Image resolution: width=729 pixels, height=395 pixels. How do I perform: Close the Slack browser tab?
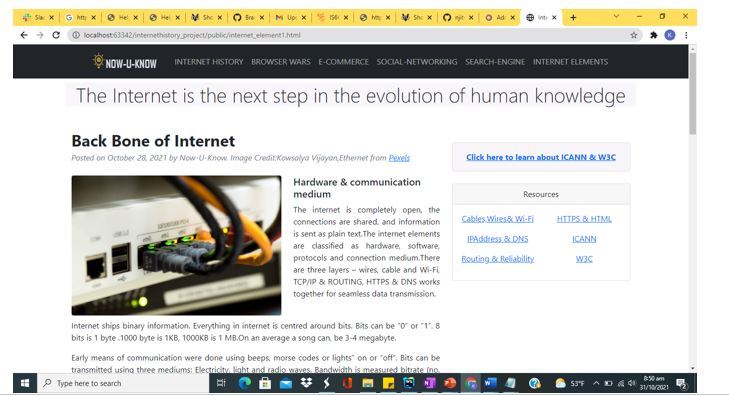(52, 17)
